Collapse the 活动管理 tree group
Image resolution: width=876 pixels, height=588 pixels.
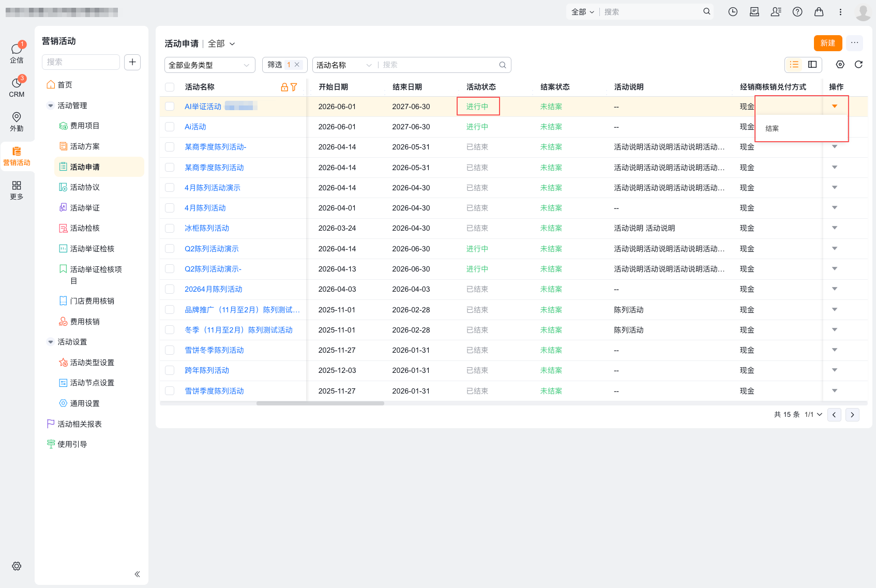pyautogui.click(x=50, y=105)
